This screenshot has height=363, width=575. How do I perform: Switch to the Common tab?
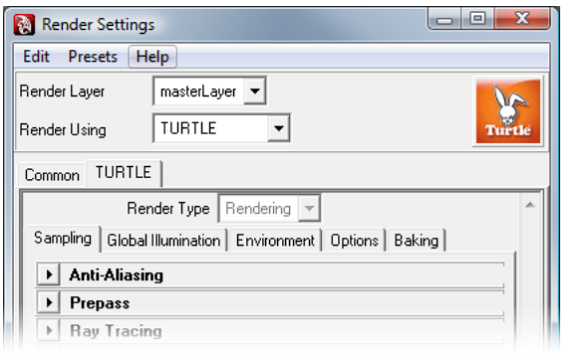click(x=52, y=175)
